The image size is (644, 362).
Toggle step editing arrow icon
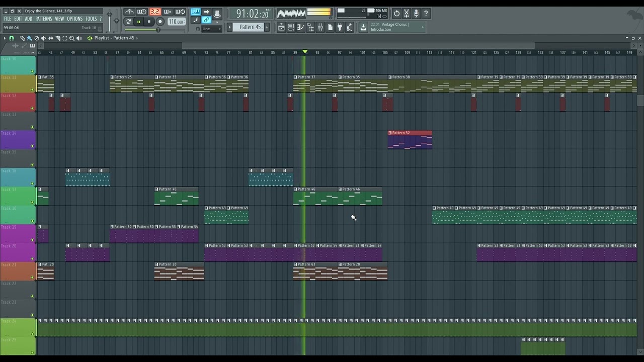point(206,12)
